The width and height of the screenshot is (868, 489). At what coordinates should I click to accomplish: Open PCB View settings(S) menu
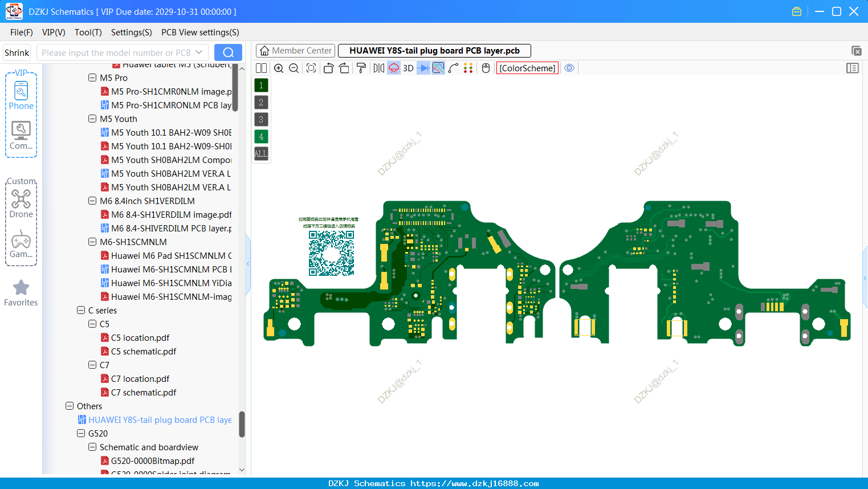(x=200, y=32)
